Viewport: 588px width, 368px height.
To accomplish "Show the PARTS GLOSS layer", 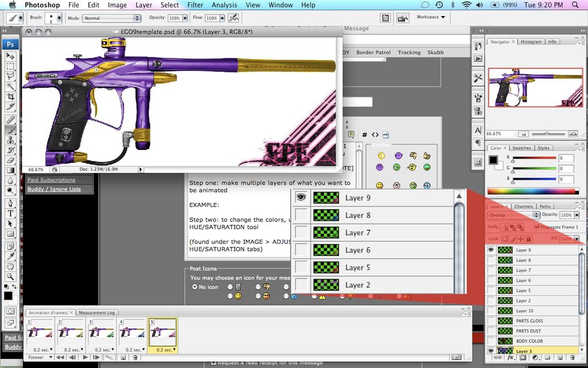I will [490, 321].
